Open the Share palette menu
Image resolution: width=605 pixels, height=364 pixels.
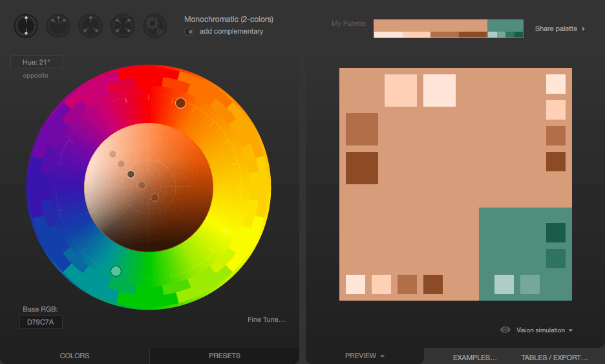(x=560, y=28)
